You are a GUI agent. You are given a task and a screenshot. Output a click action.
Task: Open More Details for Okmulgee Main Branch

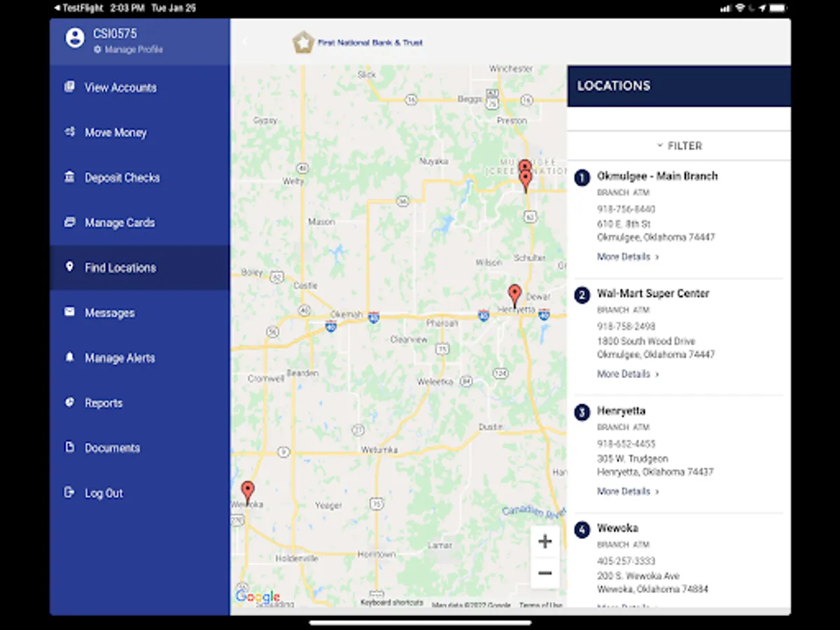627,257
